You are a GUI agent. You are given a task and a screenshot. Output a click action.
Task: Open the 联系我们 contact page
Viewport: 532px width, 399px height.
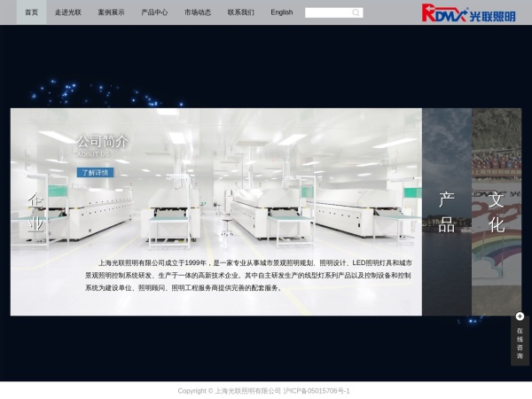coord(240,12)
